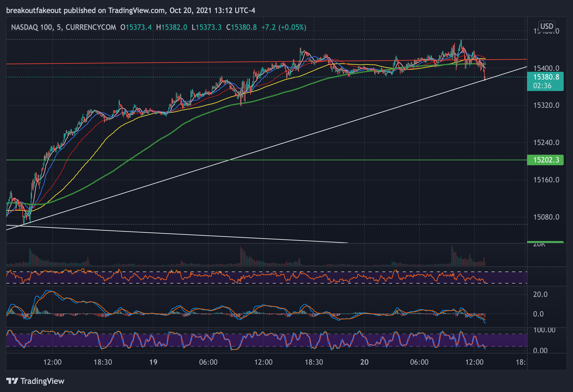Image resolution: width=573 pixels, height=392 pixels.
Task: Click the 15080.0 price axis label
Action: click(x=546, y=217)
